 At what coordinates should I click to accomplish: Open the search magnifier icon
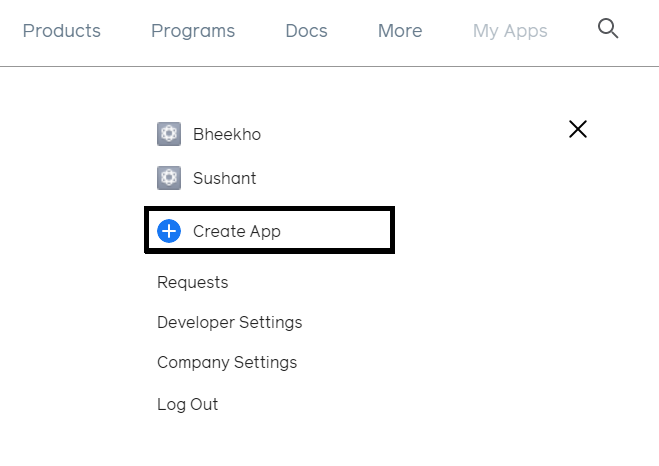pos(608,29)
